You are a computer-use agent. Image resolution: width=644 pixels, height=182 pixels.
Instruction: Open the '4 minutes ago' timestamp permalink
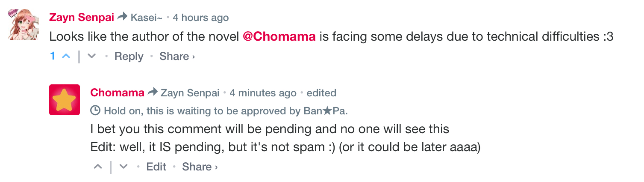pos(263,93)
